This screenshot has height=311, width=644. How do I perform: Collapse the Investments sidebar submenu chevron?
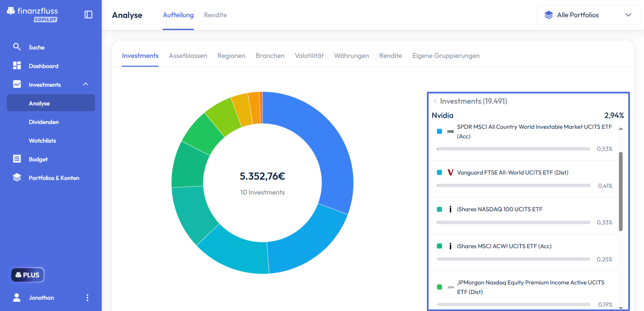coord(85,84)
